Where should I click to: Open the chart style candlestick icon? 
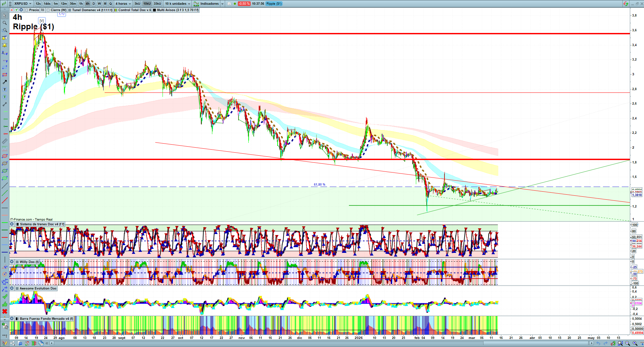4,4
